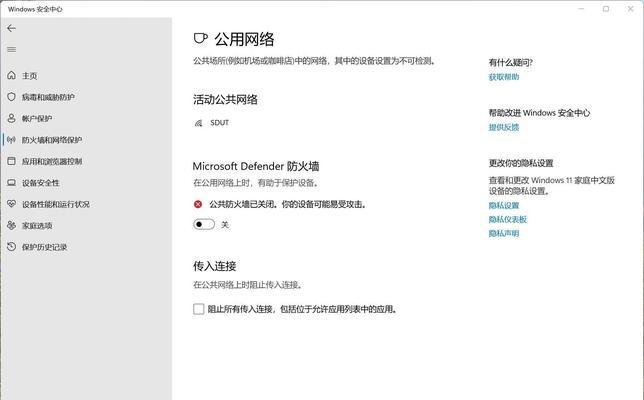Check 阻止所有传入连接 checkbox
The image size is (644, 400).
198,309
